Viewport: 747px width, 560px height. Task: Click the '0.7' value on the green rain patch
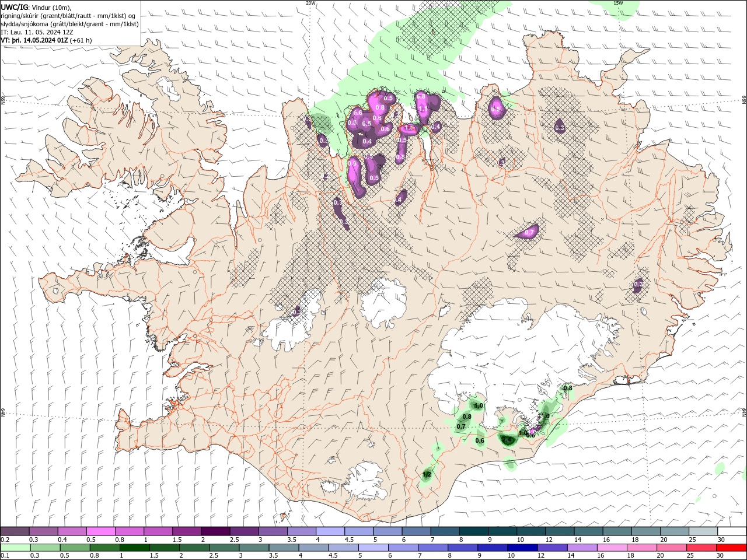pyautogui.click(x=461, y=426)
